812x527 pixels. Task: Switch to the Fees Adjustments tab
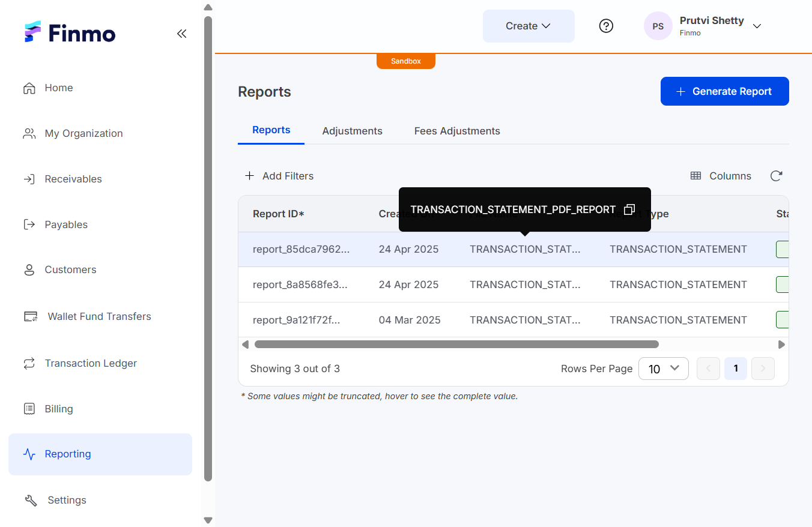[x=457, y=131]
